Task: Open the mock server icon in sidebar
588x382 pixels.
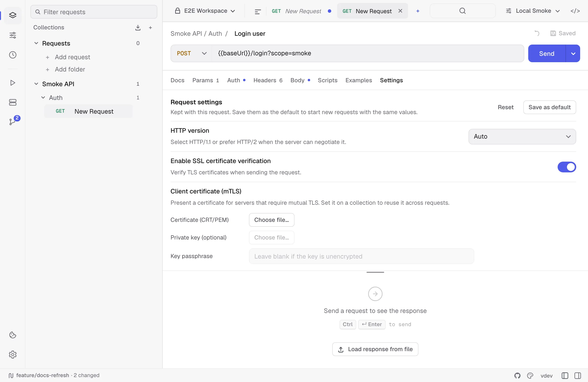Action: 12,102
